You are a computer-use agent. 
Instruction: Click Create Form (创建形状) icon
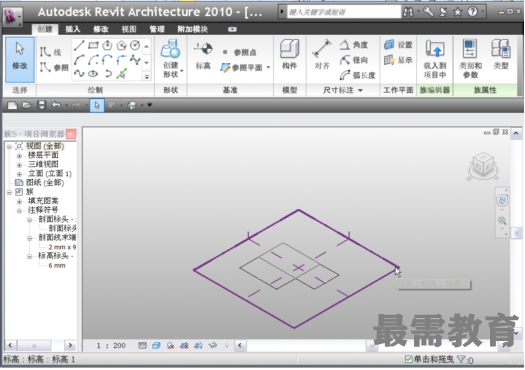click(170, 49)
